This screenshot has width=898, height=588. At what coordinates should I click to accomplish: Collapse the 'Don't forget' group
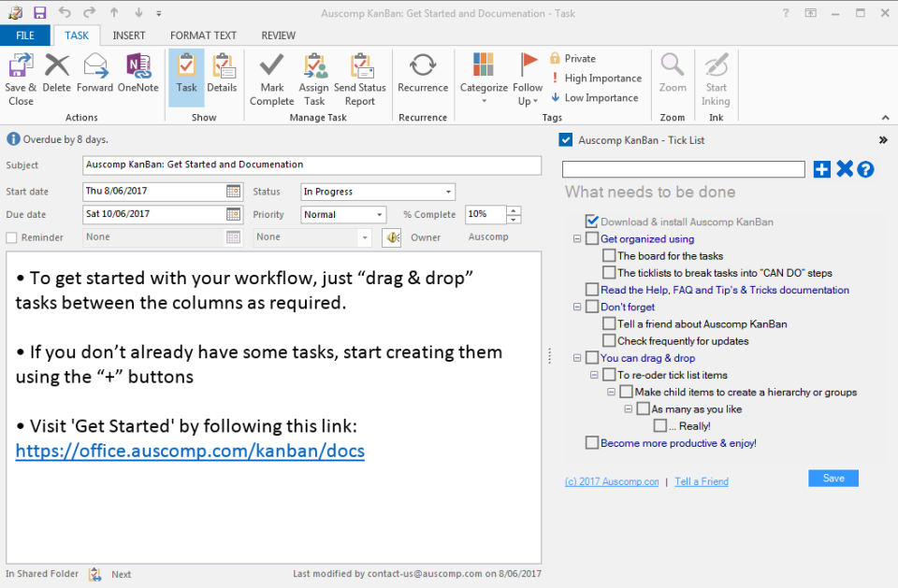click(x=576, y=307)
